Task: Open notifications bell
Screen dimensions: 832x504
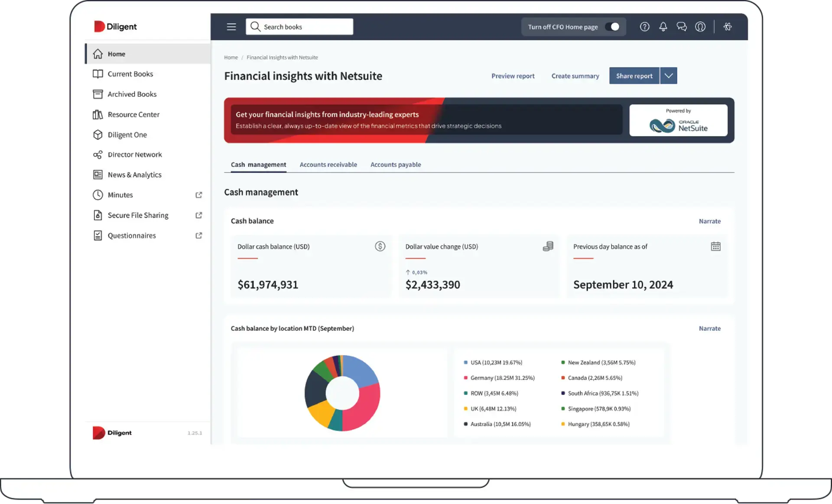Action: point(663,26)
